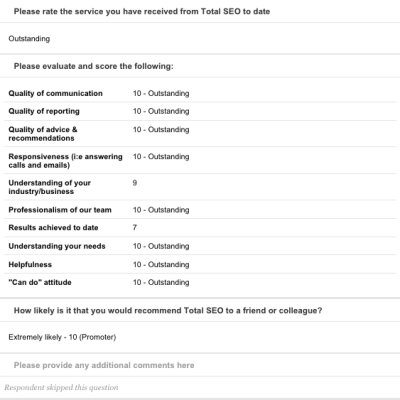Click the 'Understanding your needs' score value

click(x=161, y=246)
